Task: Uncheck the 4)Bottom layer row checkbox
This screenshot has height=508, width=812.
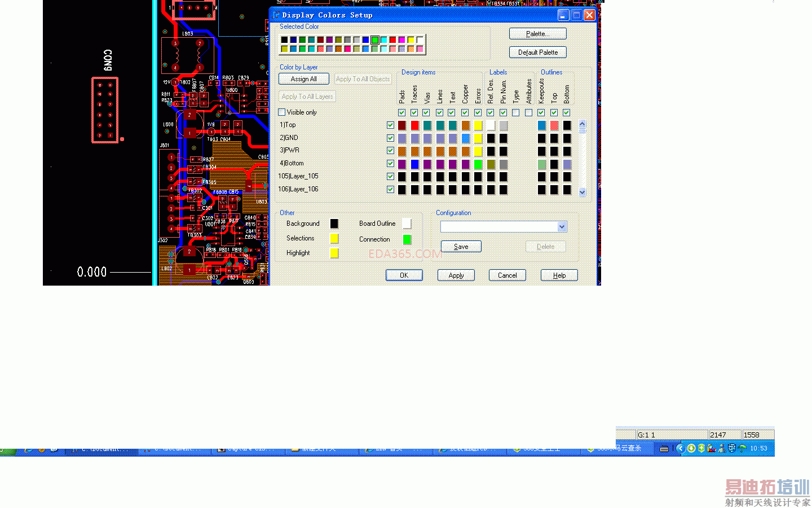Action: pyautogui.click(x=390, y=164)
